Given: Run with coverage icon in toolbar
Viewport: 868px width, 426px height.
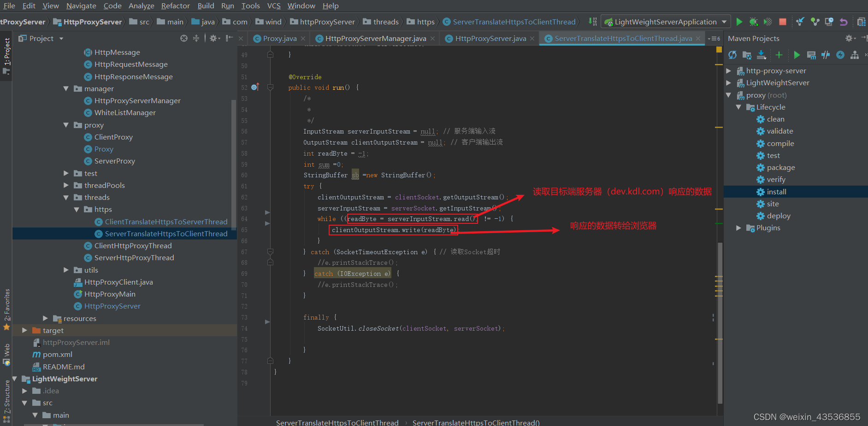Looking at the screenshot, I should [768, 22].
